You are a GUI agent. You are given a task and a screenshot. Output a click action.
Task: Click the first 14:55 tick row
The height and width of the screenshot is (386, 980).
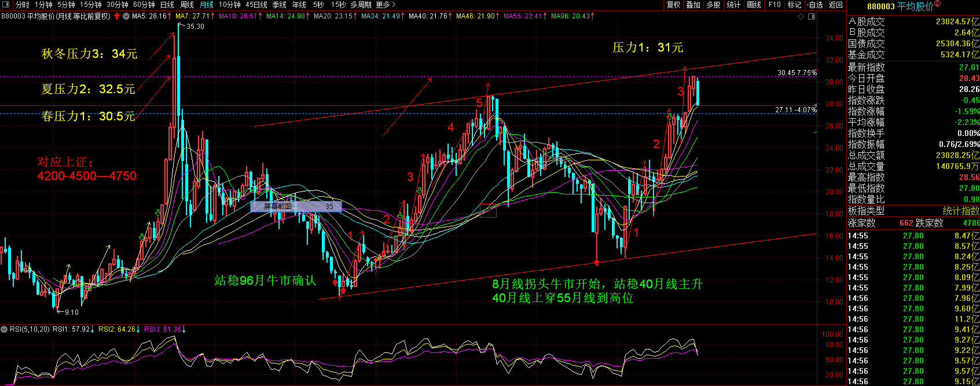[913, 236]
